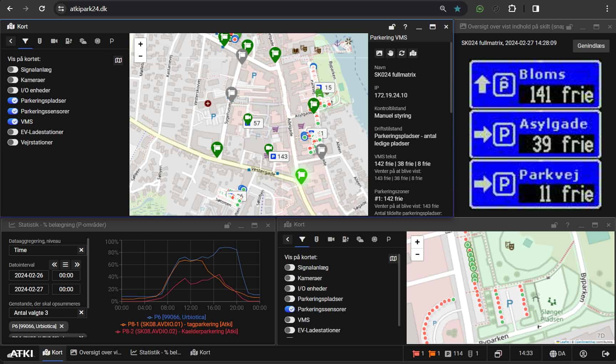The height and width of the screenshot is (364, 616).
Task: Switch to Oversigt over vi... taskbar tab
Action: coord(96,353)
